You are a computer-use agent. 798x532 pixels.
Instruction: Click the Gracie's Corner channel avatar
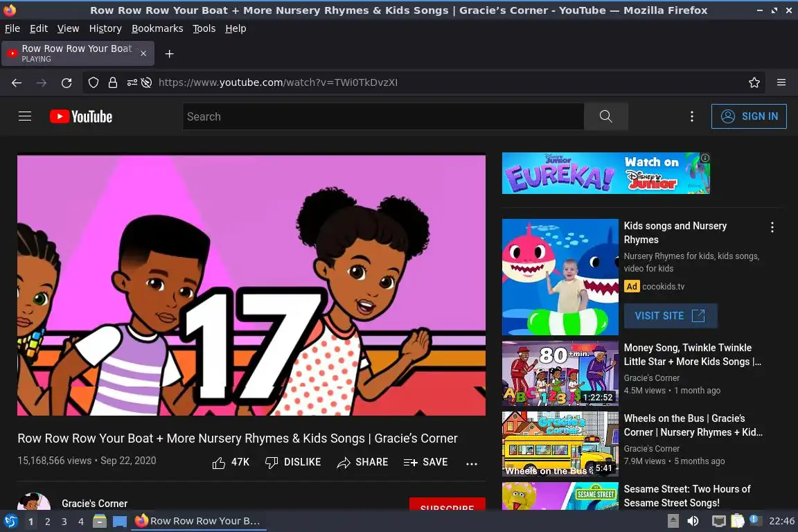pyautogui.click(x=33, y=502)
